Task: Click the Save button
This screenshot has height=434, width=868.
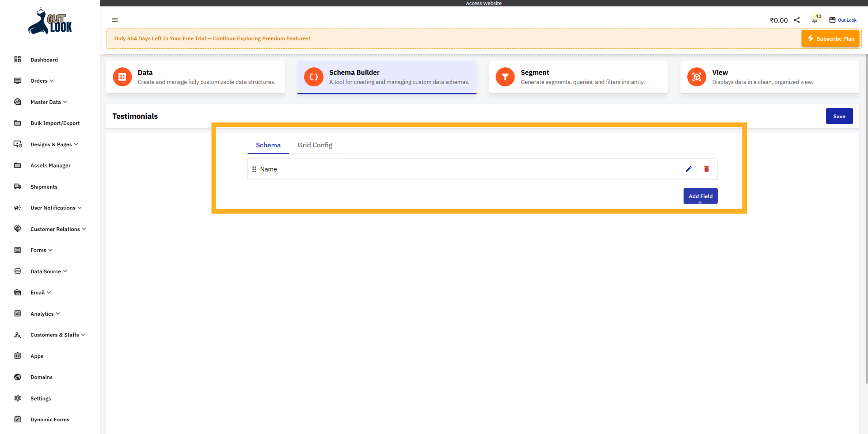Action: pos(840,116)
